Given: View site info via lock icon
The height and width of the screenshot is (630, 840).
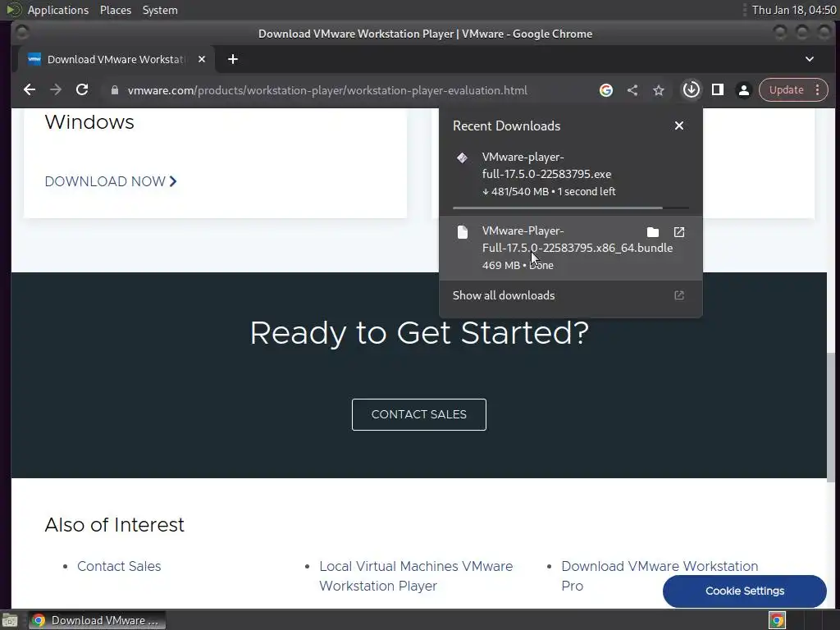Looking at the screenshot, I should [x=114, y=90].
